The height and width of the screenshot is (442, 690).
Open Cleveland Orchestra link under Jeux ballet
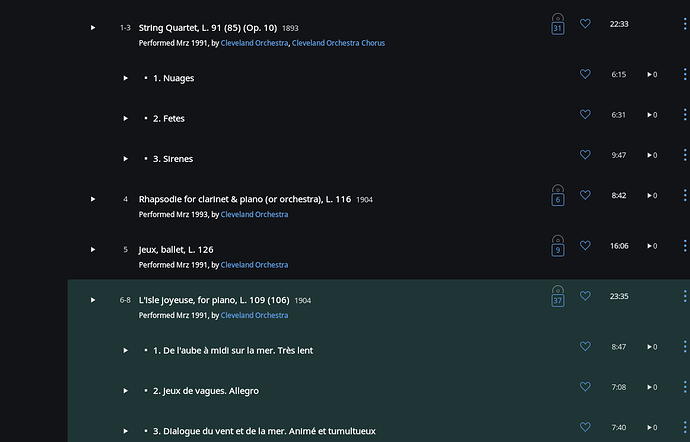[254, 265]
